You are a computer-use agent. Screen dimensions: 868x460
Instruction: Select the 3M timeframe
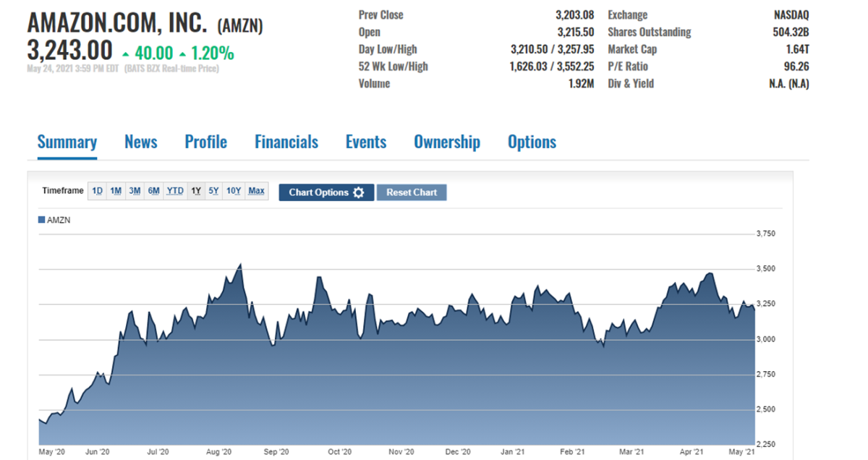[135, 191]
